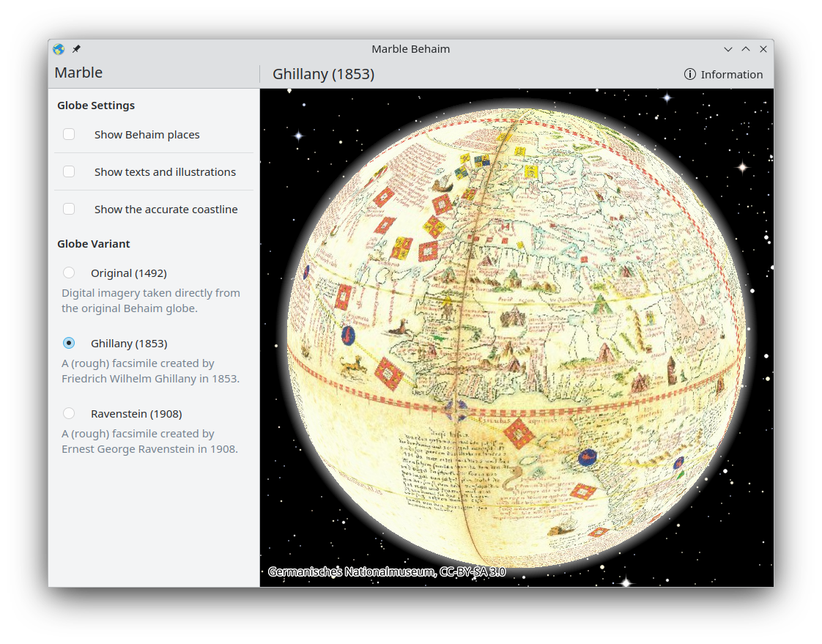The image size is (822, 644).
Task: Enable Show texts and illustrations checkbox
Action: point(69,171)
